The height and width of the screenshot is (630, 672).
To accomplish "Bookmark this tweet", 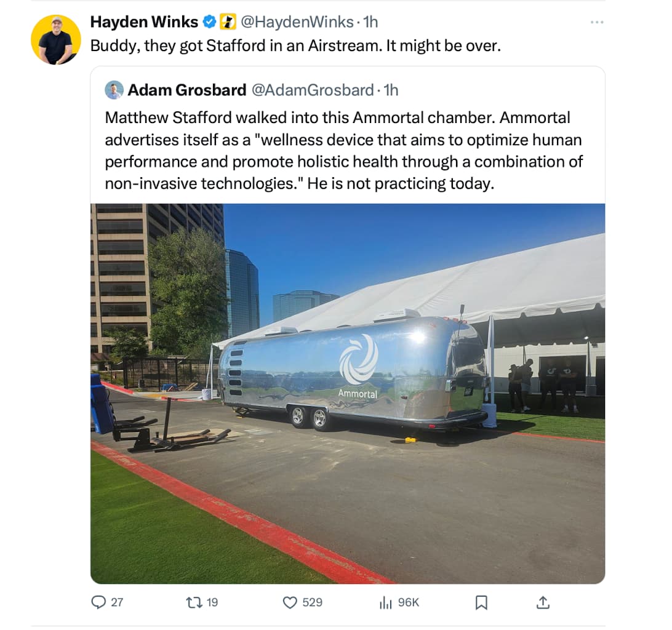I will tap(481, 602).
